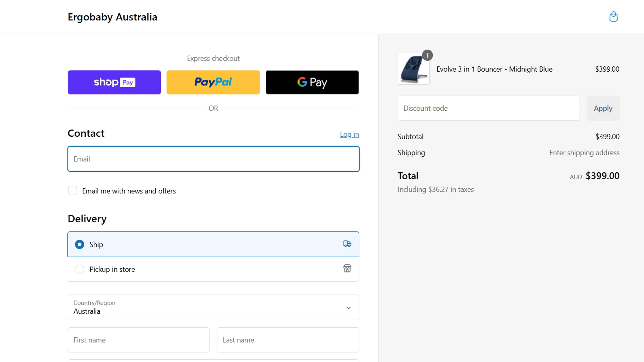Pay with Google Pay express checkout

[312, 82]
